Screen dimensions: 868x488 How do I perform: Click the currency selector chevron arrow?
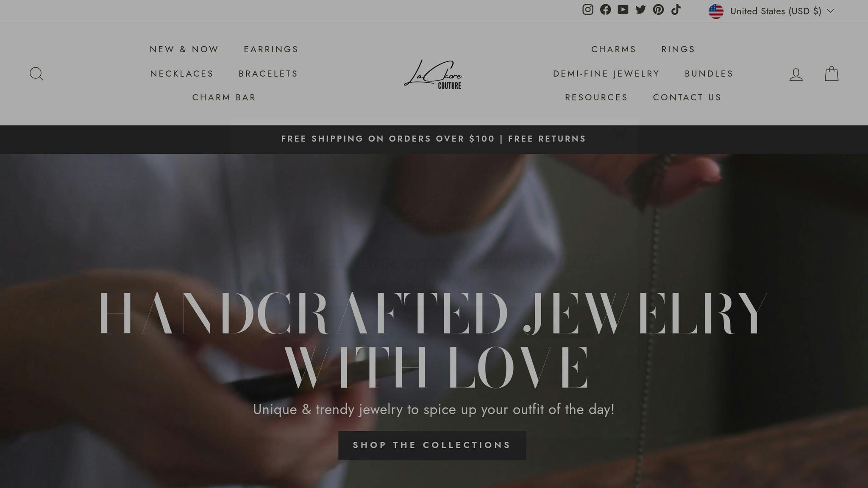830,11
